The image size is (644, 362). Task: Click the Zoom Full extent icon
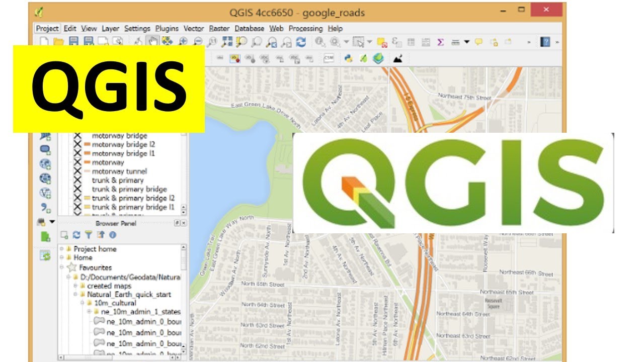[227, 42]
